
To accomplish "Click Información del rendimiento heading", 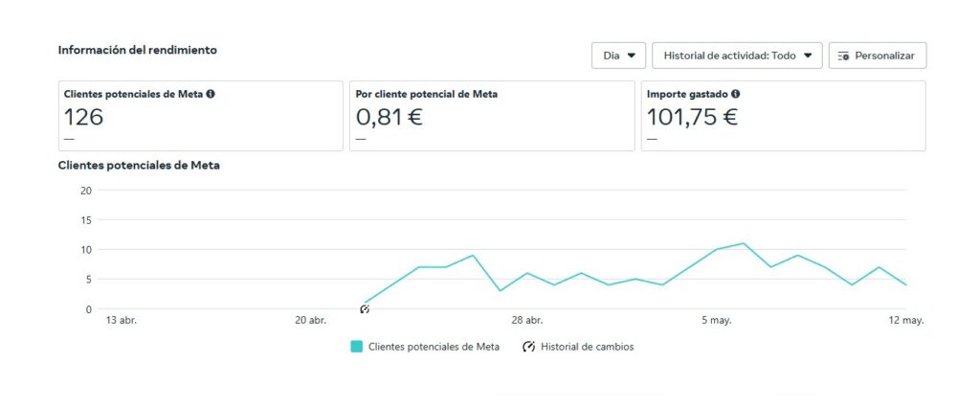I will [x=138, y=50].
